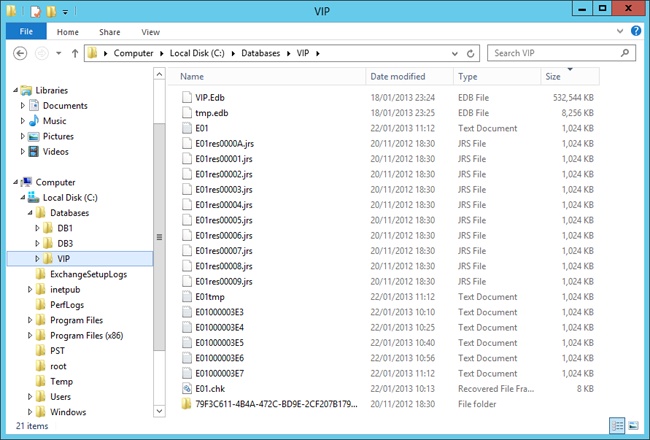This screenshot has height=440, width=650.
Task: Select the 79F3C611 folder icon
Action: tap(186, 404)
